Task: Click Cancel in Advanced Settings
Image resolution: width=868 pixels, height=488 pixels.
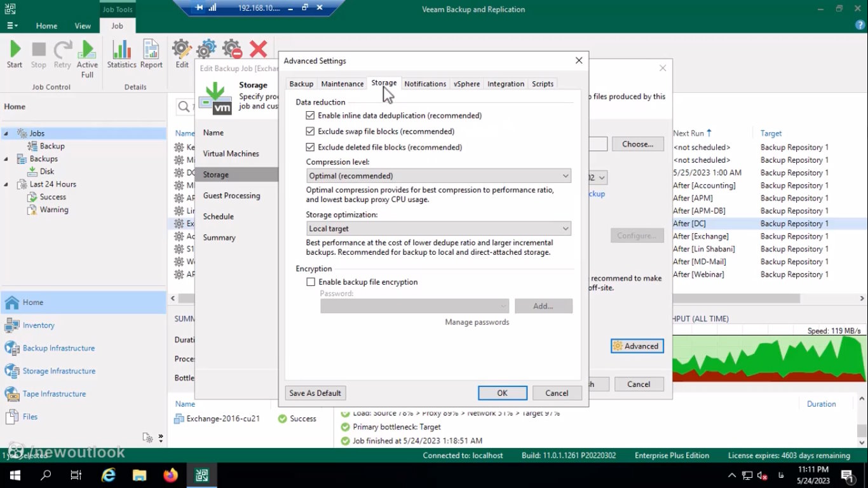Action: coord(557,393)
